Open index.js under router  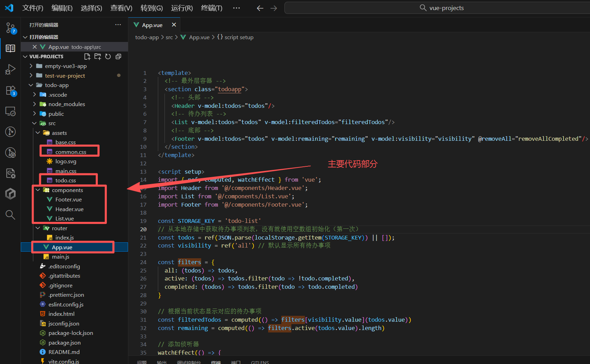pos(65,237)
